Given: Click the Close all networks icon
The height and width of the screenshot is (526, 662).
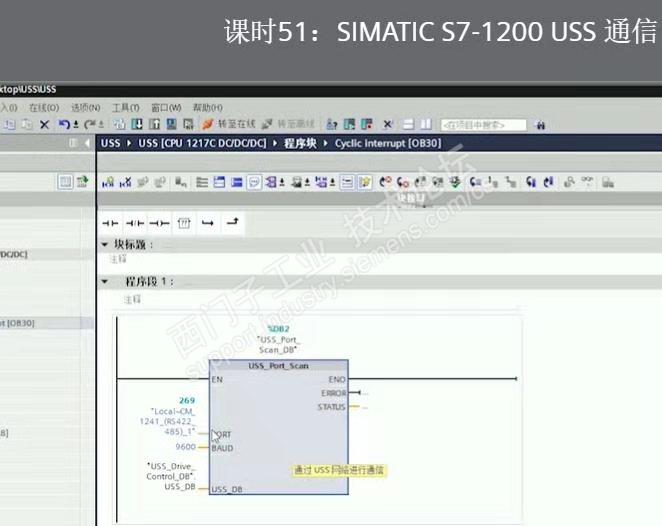Looking at the screenshot, I should point(236,182).
